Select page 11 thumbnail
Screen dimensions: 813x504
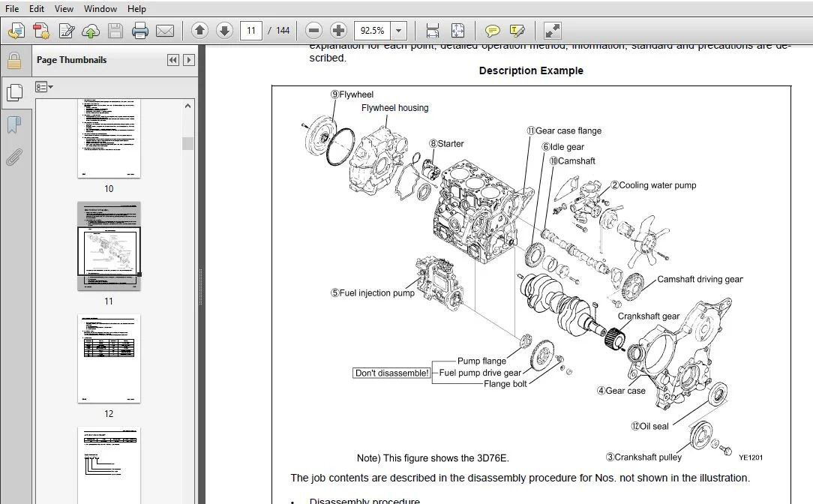(x=109, y=246)
